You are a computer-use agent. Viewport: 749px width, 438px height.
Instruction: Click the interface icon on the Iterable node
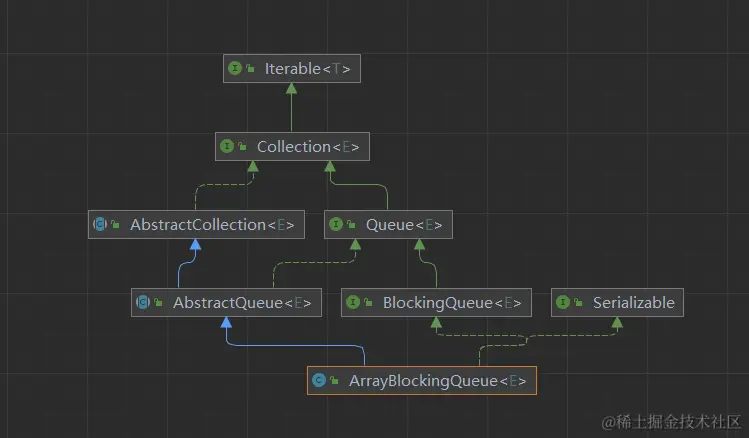coord(235,68)
